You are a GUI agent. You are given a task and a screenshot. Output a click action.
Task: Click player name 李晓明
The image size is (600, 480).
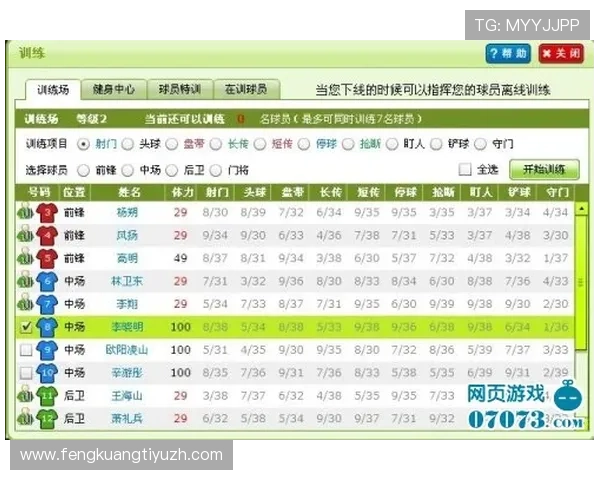pyautogui.click(x=127, y=327)
